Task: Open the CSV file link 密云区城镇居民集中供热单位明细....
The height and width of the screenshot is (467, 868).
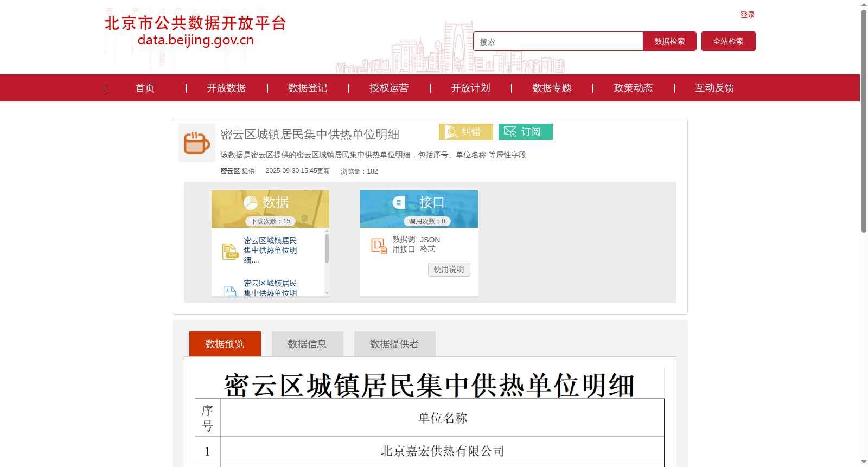Action: (x=270, y=250)
